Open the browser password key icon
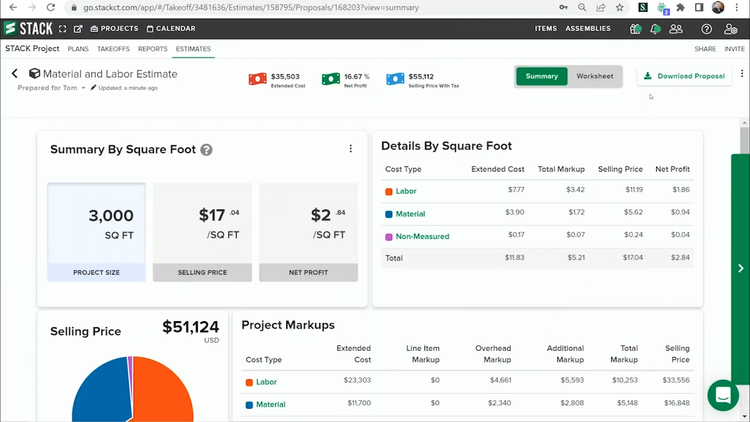This screenshot has height=422, width=750. [x=563, y=7]
